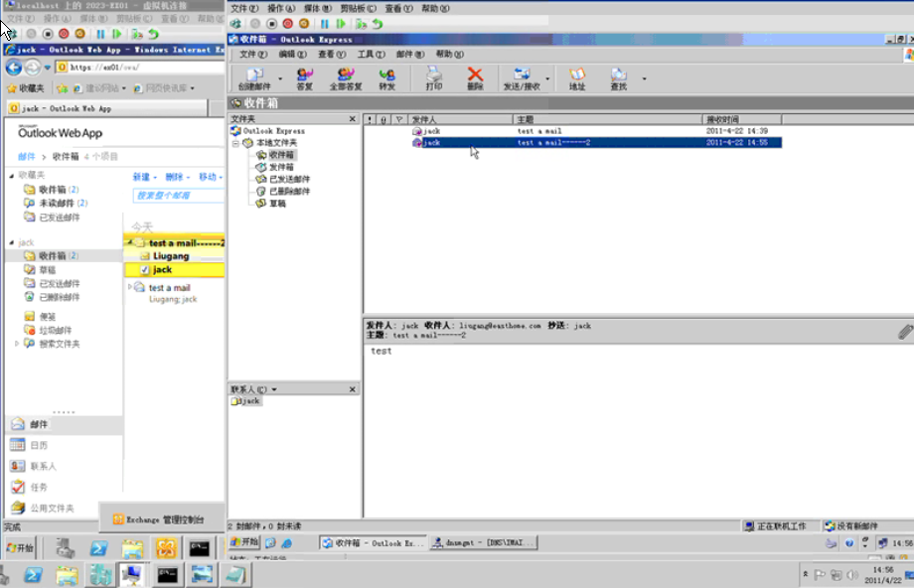
Task: Click the Reply (答复) toolbar icon
Action: 304,78
